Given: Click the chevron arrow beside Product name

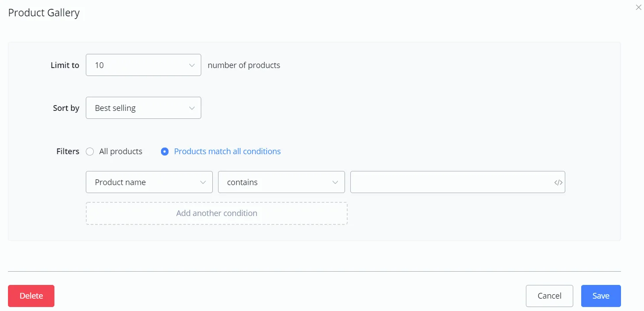Looking at the screenshot, I should [x=203, y=182].
